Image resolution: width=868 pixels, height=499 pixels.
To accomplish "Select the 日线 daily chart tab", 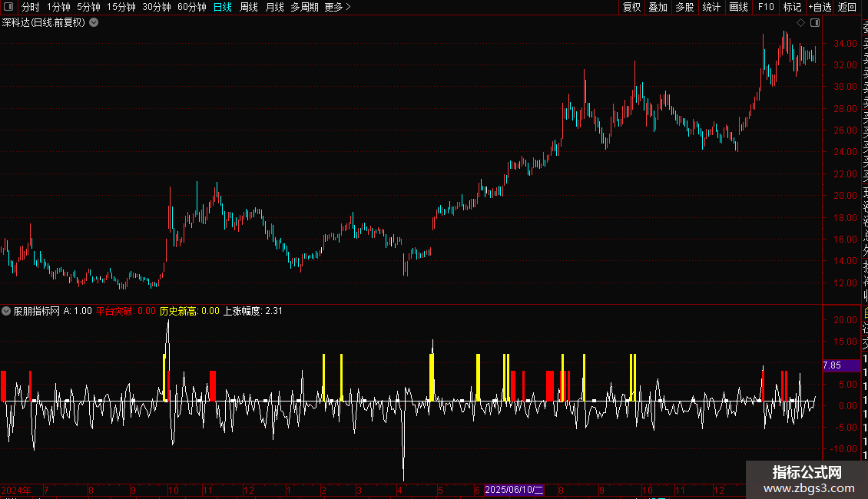I will 223,7.
